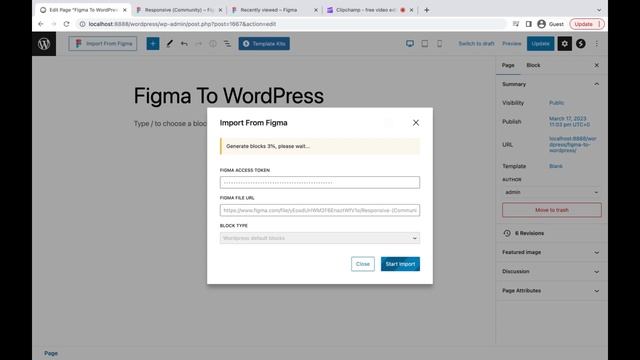
Task: Open the List View icon
Action: click(x=227, y=44)
